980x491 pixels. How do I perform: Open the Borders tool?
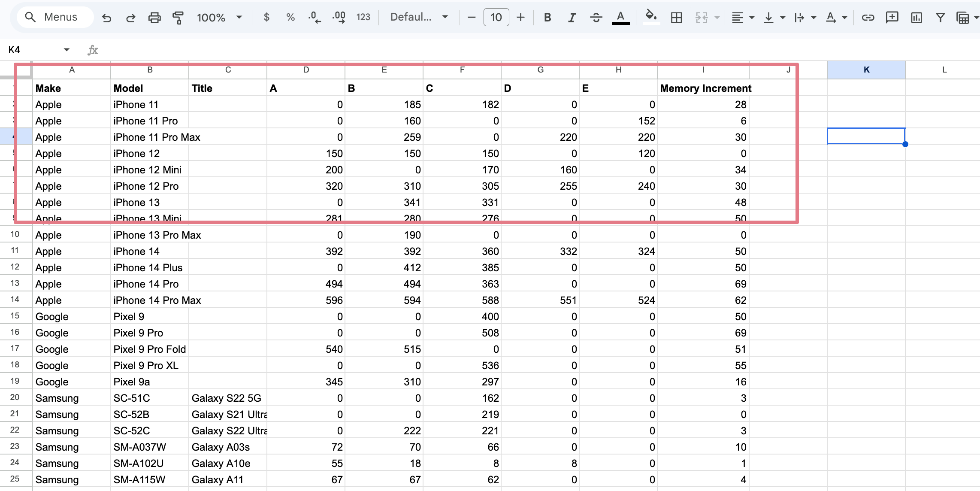click(677, 17)
